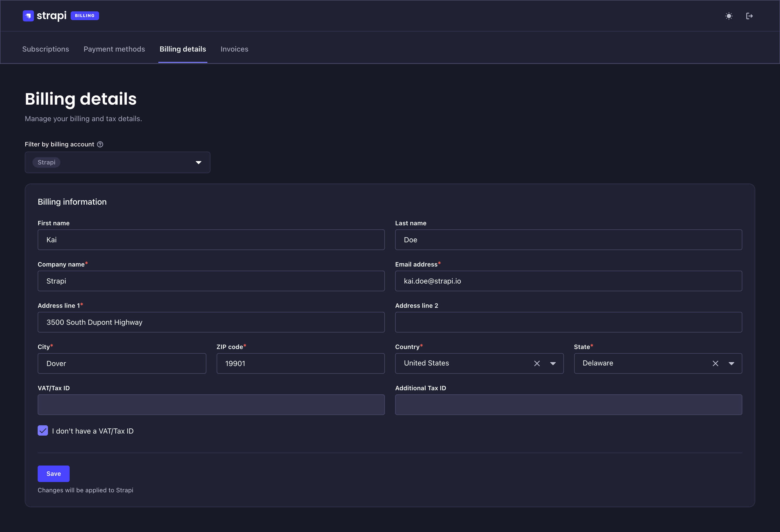
Task: Click the Additional Tax ID field
Action: point(568,404)
